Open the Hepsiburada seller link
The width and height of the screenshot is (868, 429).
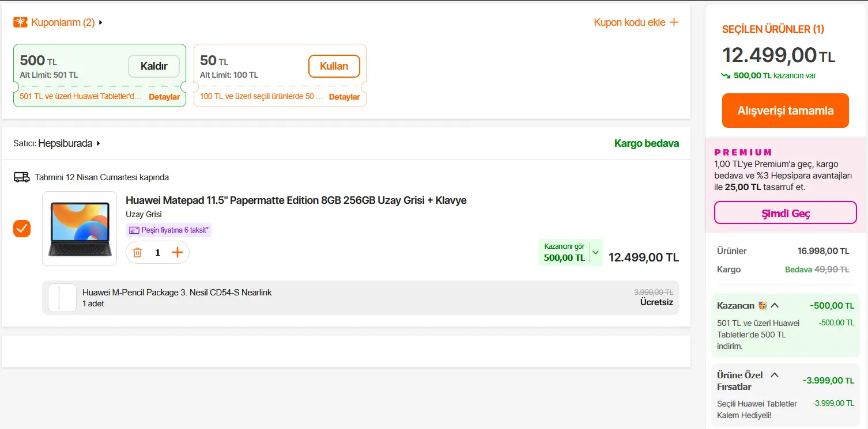(65, 143)
